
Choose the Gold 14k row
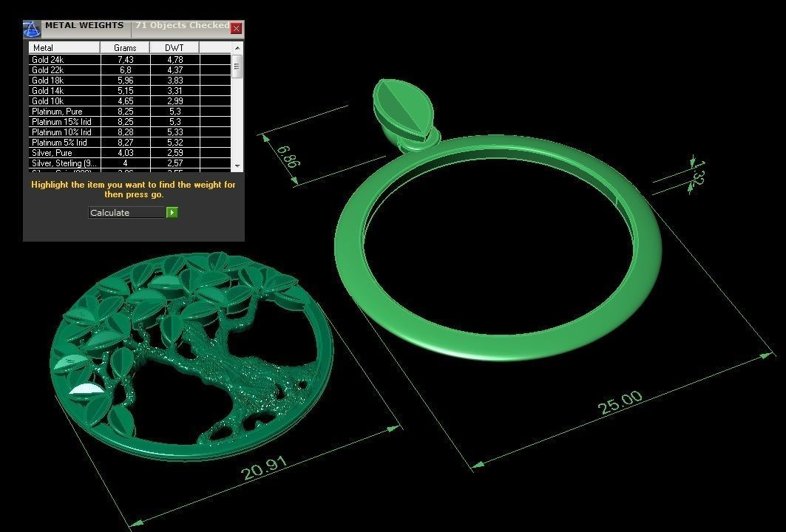[x=64, y=91]
